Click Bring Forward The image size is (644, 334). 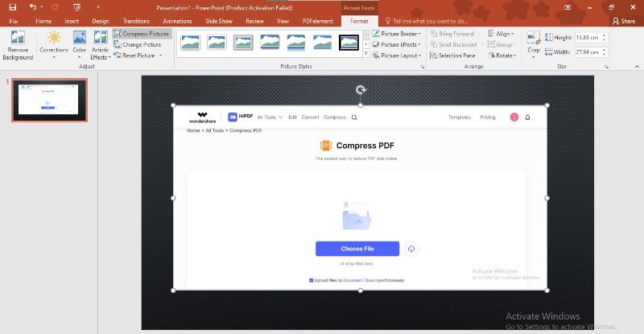click(x=452, y=34)
